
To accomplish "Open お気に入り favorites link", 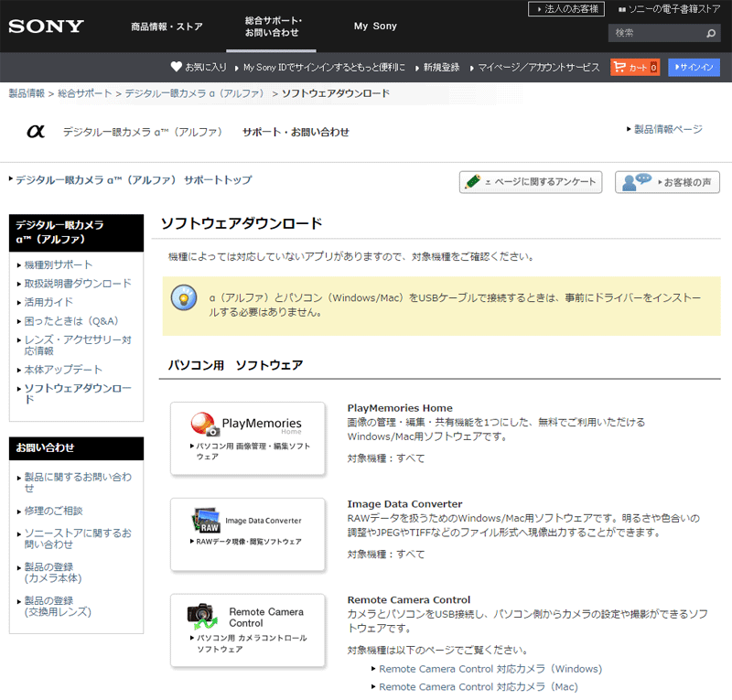I will [x=205, y=67].
